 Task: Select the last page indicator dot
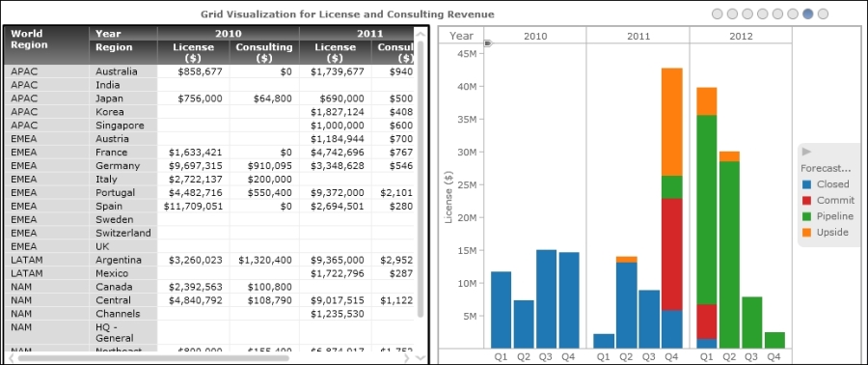(824, 14)
